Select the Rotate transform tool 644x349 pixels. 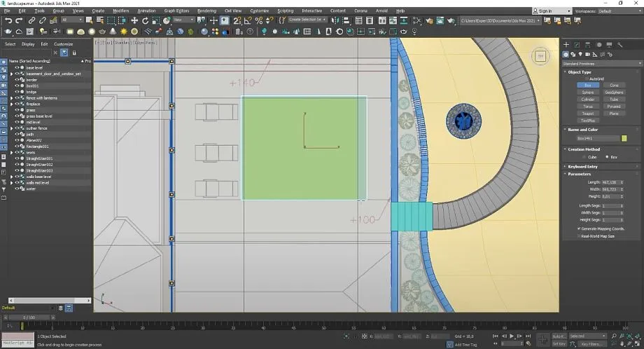145,20
